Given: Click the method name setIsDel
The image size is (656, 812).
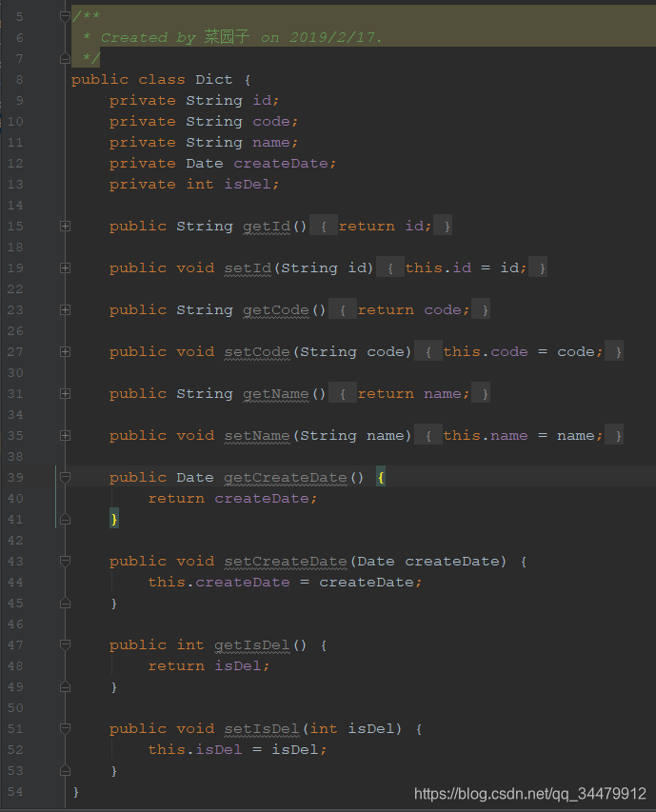Looking at the screenshot, I should point(262,729).
